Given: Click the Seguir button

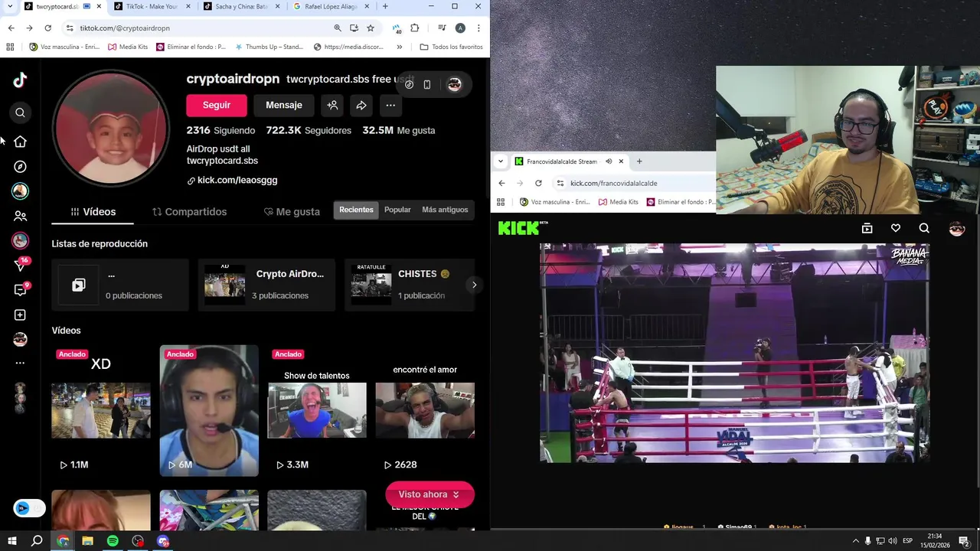Looking at the screenshot, I should 217,105.
